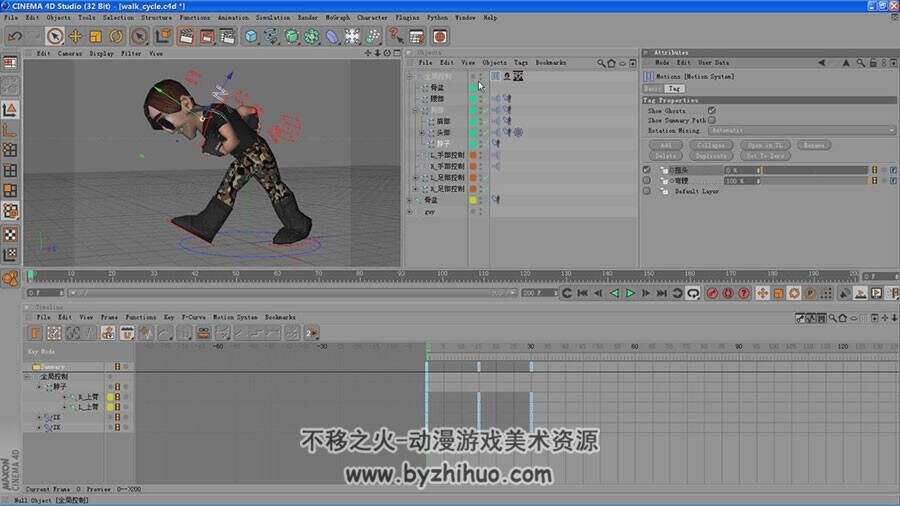This screenshot has width=900, height=506.
Task: Toggle Show Summary Path checkbox
Action: coord(712,120)
